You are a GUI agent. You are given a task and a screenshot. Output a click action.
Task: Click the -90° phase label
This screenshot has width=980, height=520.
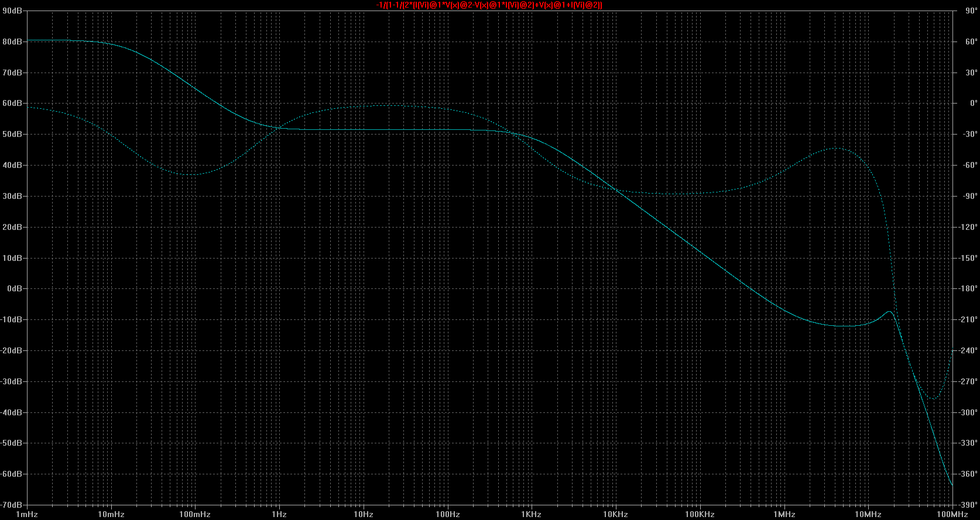[969, 196]
